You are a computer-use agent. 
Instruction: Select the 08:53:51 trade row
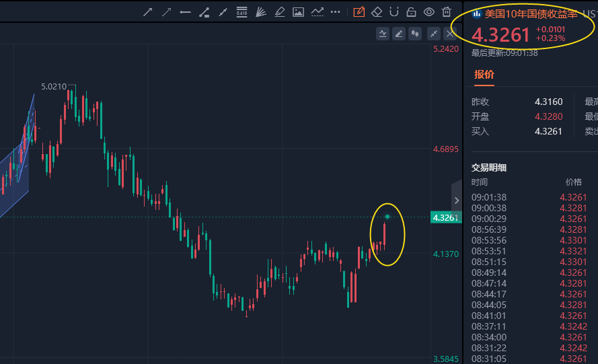529,251
